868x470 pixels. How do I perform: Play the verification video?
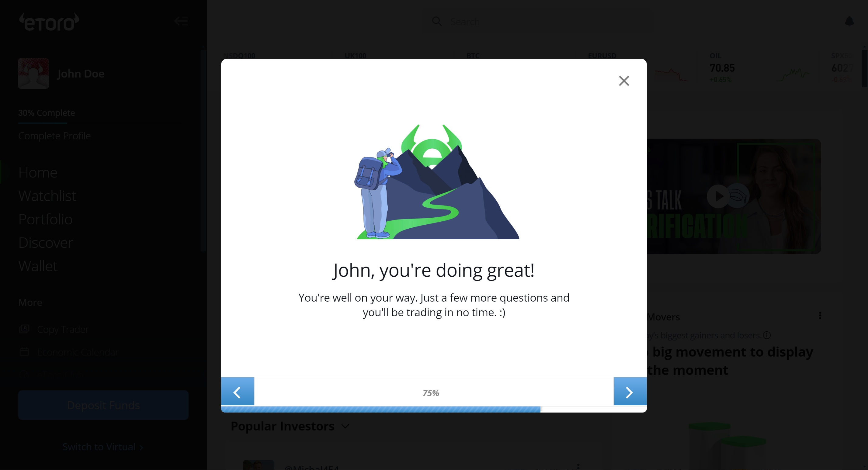pos(718,196)
